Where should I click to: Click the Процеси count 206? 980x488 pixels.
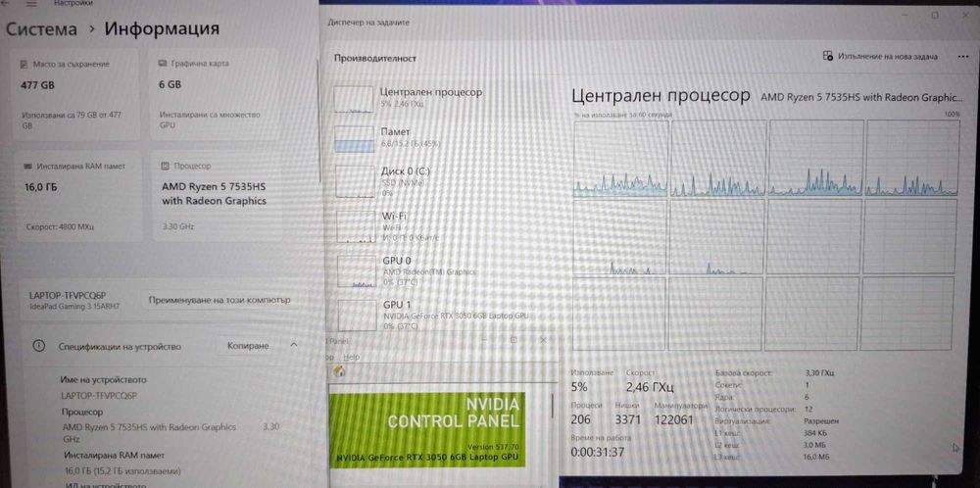tap(580, 419)
